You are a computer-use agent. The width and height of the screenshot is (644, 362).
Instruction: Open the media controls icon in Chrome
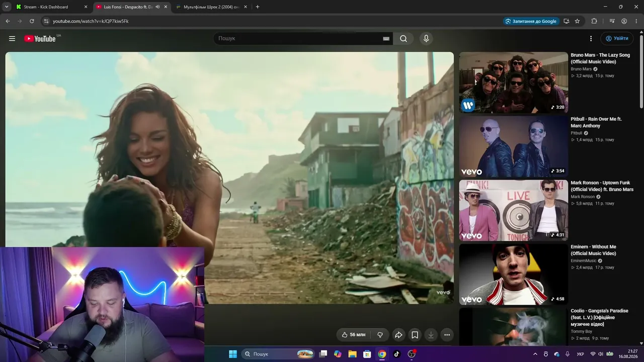[612, 21]
